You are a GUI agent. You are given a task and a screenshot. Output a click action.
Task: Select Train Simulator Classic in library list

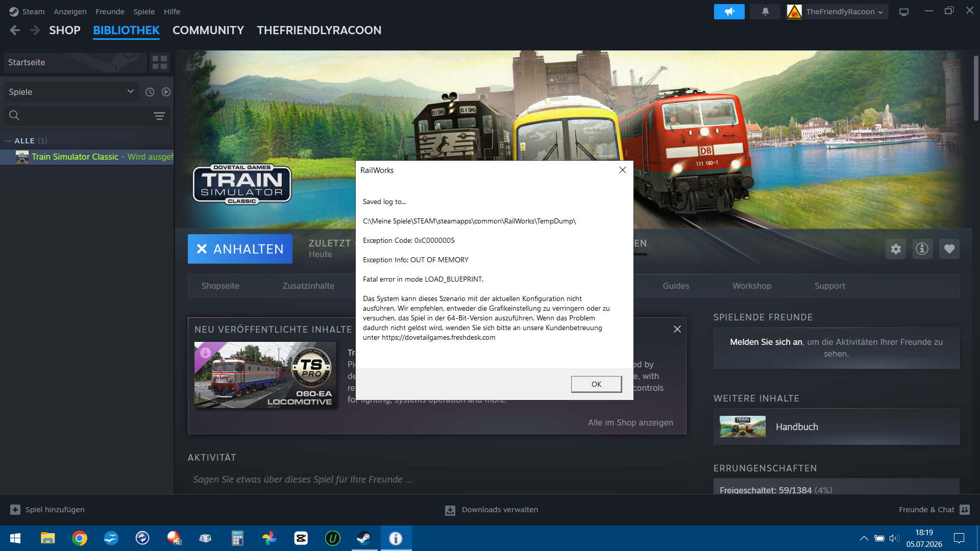[x=87, y=157]
